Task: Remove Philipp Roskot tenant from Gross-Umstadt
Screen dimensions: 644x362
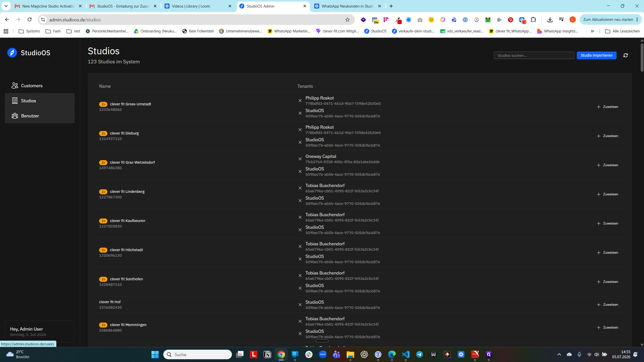Action: [x=300, y=101]
